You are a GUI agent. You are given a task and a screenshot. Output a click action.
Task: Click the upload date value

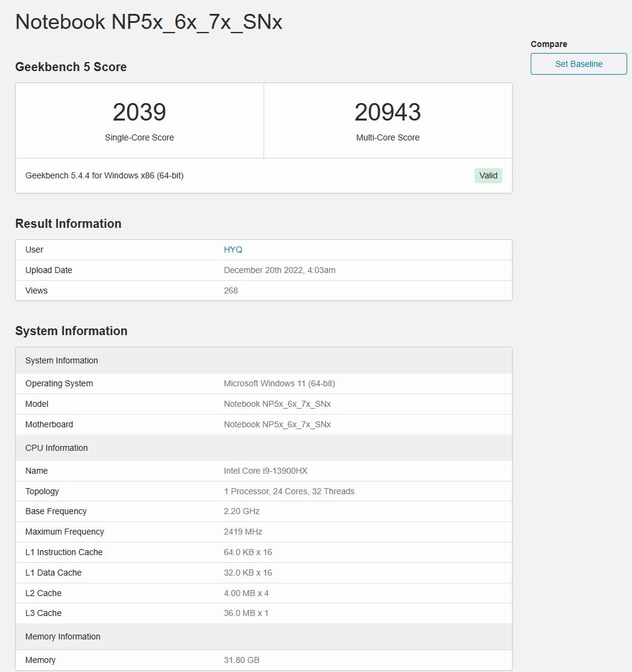279,270
